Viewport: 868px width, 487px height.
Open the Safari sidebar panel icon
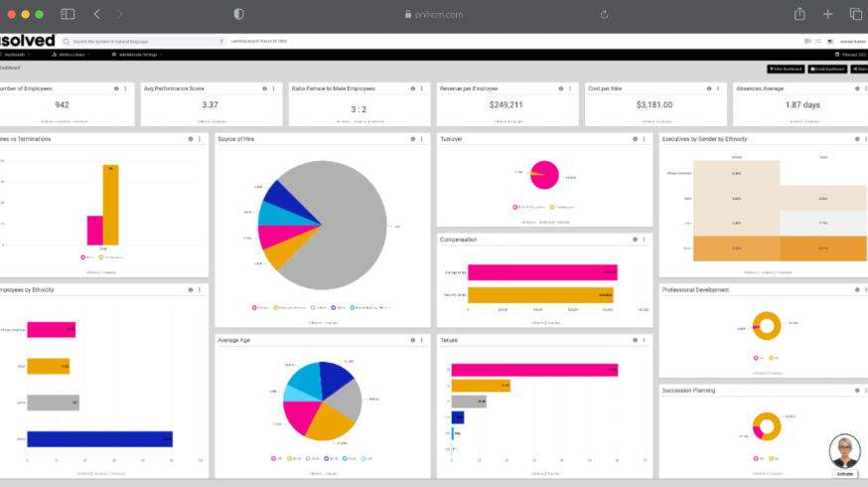point(68,14)
